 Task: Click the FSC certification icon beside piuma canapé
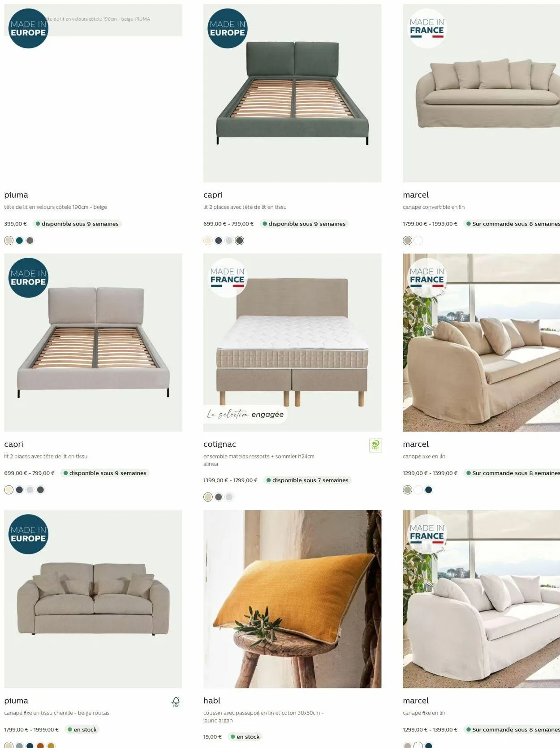pyautogui.click(x=176, y=702)
